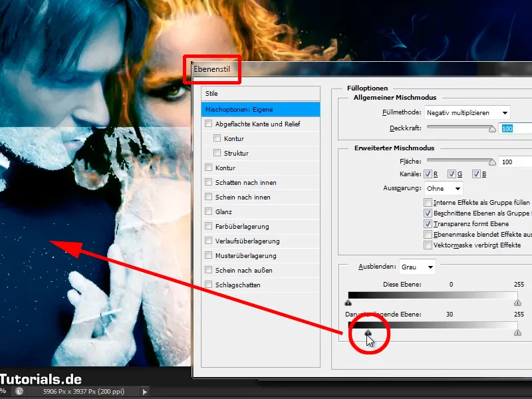Uncheck the G channel checkbox

tap(452, 174)
